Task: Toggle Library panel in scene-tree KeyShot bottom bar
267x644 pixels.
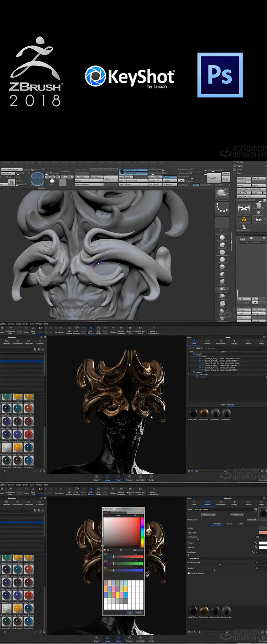Action: pos(107,478)
